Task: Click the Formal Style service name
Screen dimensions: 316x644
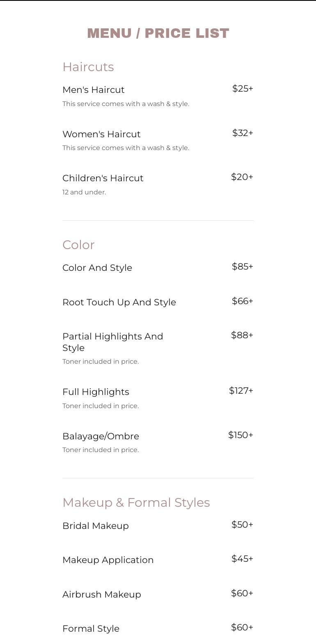Action: tap(91, 629)
